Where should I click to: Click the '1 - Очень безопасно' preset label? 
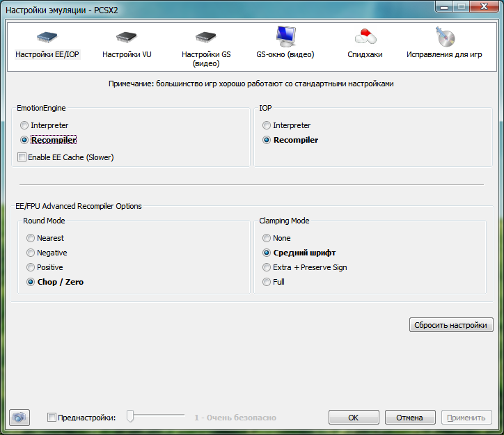click(x=235, y=418)
